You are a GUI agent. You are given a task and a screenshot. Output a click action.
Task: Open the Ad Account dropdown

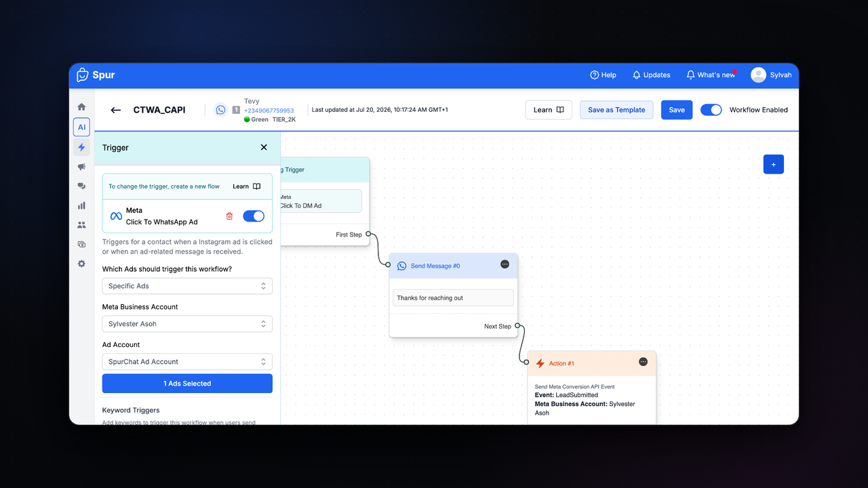187,362
